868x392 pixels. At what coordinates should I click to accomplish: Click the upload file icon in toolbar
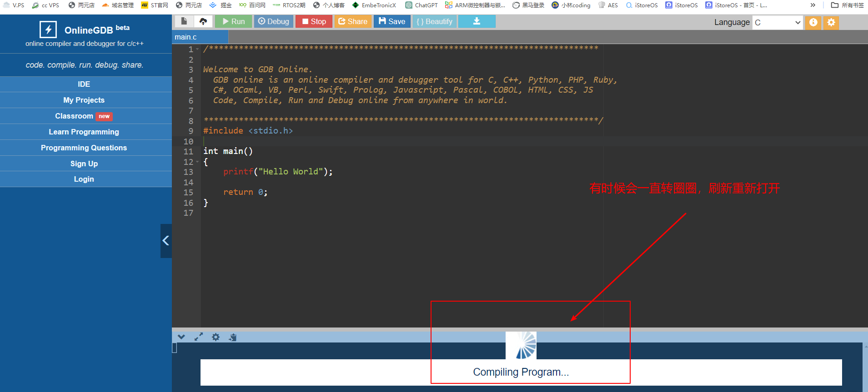(x=203, y=21)
